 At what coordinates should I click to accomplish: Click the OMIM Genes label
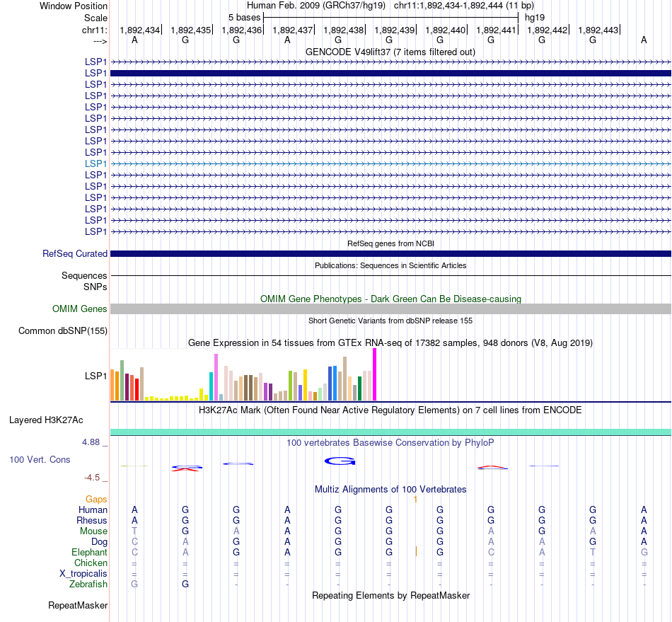79,309
